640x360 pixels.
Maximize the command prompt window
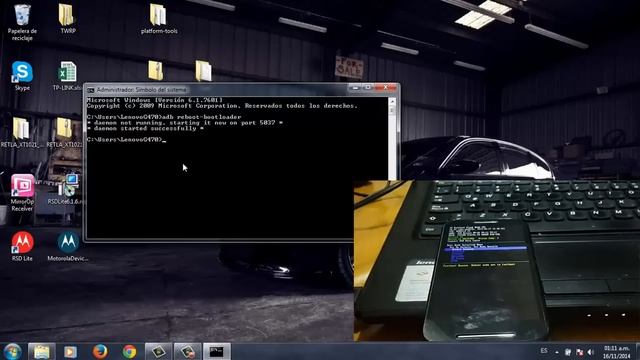(x=368, y=87)
